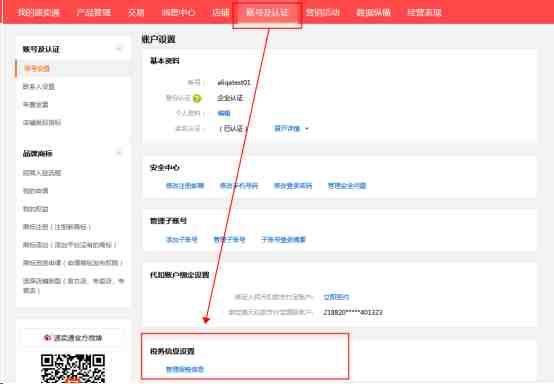Collapse the 品牌商标 sidebar section arrow
This screenshot has height=384, width=554.
coord(119,153)
